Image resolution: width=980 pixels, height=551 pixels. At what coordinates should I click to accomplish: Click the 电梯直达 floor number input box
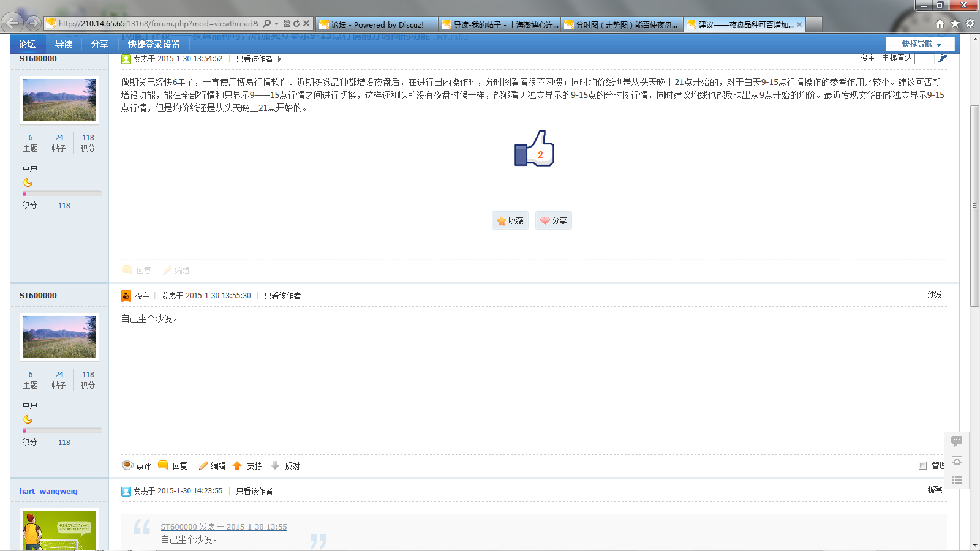[924, 58]
